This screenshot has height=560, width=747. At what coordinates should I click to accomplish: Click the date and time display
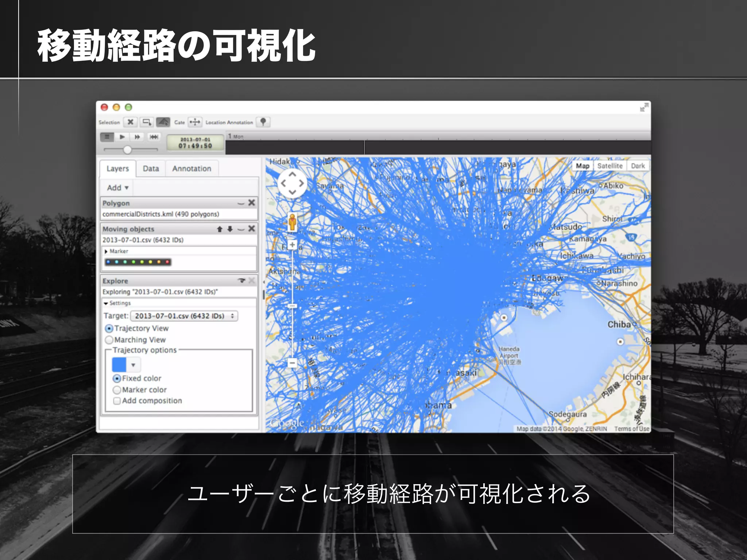click(x=195, y=143)
